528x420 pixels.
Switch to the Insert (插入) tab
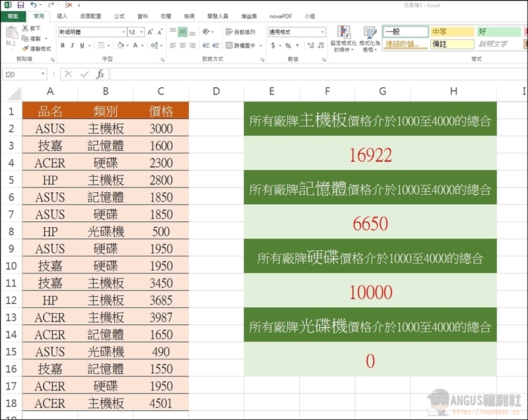click(62, 15)
